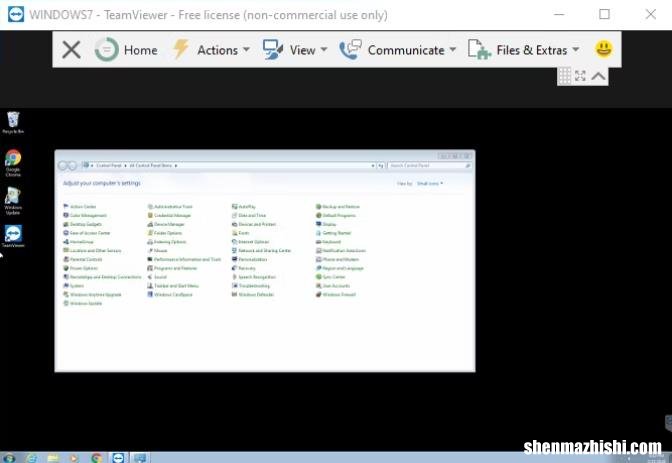The height and width of the screenshot is (463, 672).
Task: Close the TeamViewer session with the toolbar X
Action: (71, 50)
